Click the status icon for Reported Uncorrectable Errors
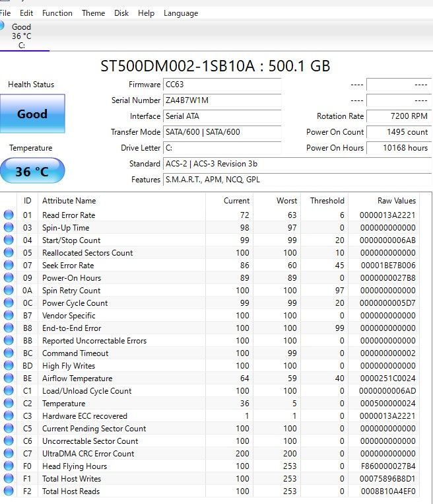Image resolution: width=433 pixels, height=504 pixels. pos(9,340)
